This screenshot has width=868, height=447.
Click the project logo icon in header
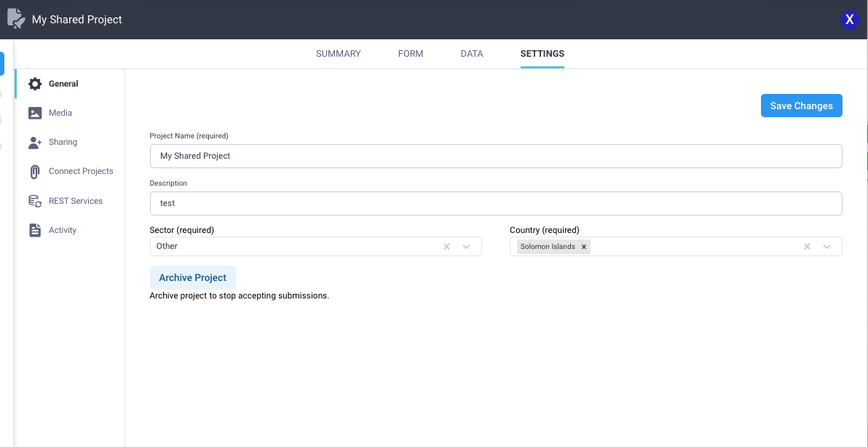(x=16, y=19)
